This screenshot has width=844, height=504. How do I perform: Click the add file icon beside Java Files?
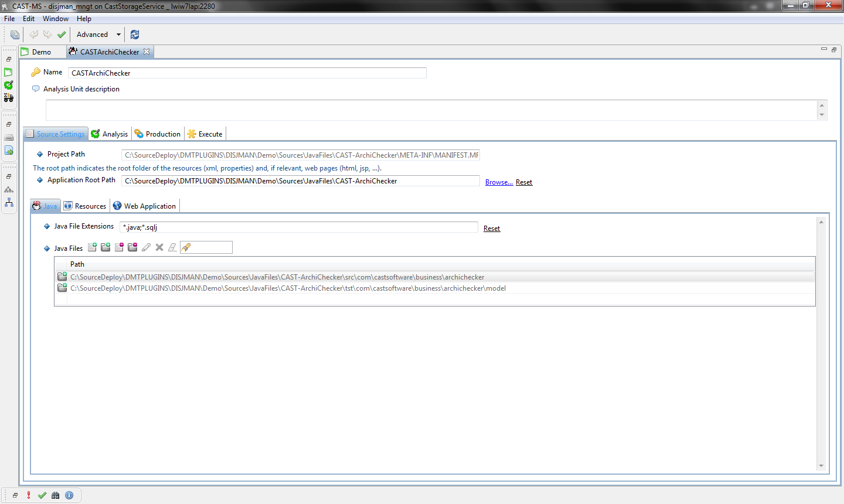click(x=92, y=247)
